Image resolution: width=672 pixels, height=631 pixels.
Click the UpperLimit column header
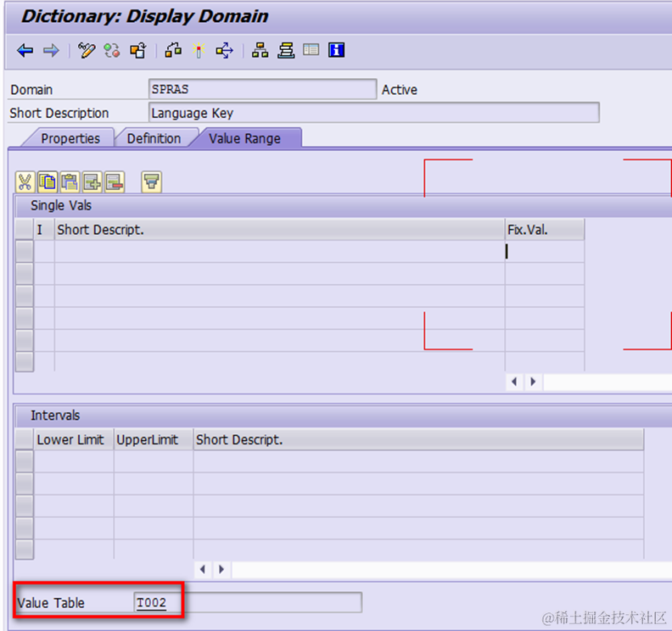point(154,439)
